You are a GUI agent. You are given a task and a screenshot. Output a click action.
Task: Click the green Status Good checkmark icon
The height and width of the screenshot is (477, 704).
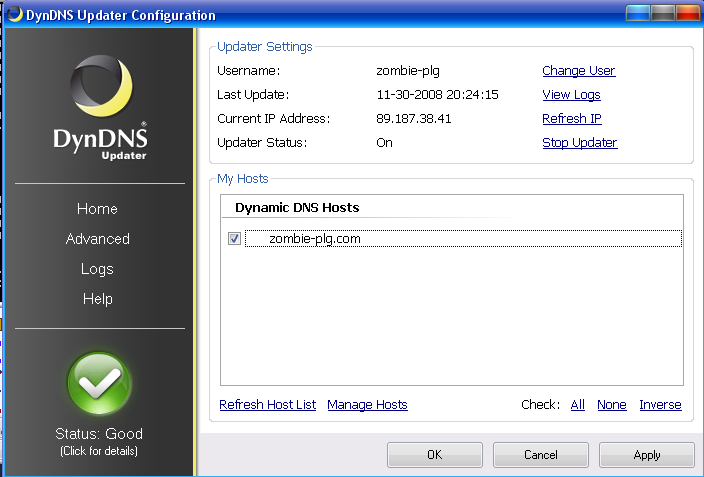99,383
